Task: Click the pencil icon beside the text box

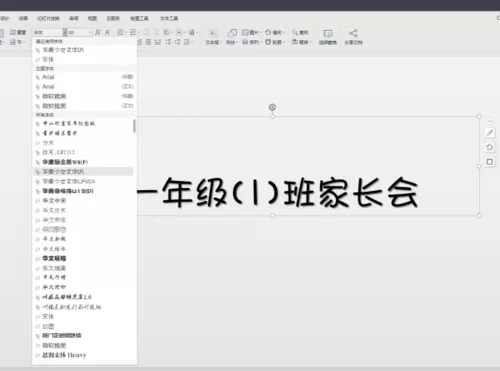Action: pos(489,133)
